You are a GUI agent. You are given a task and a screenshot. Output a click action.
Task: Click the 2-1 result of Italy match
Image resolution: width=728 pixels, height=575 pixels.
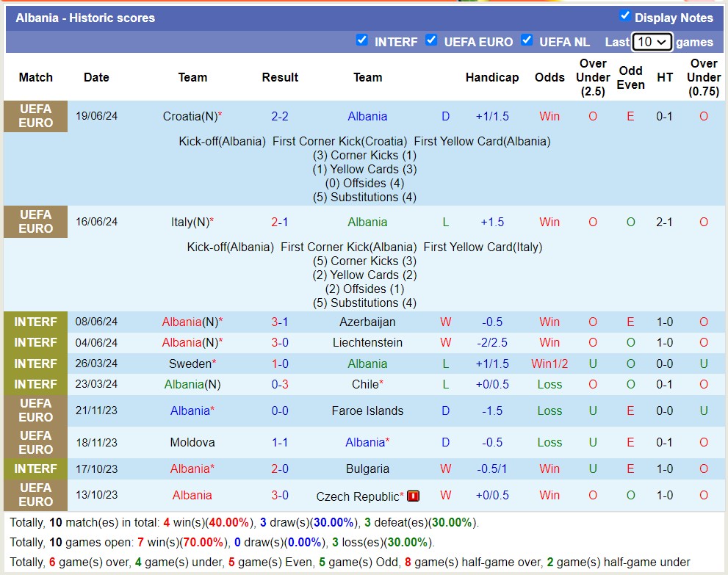tap(279, 222)
